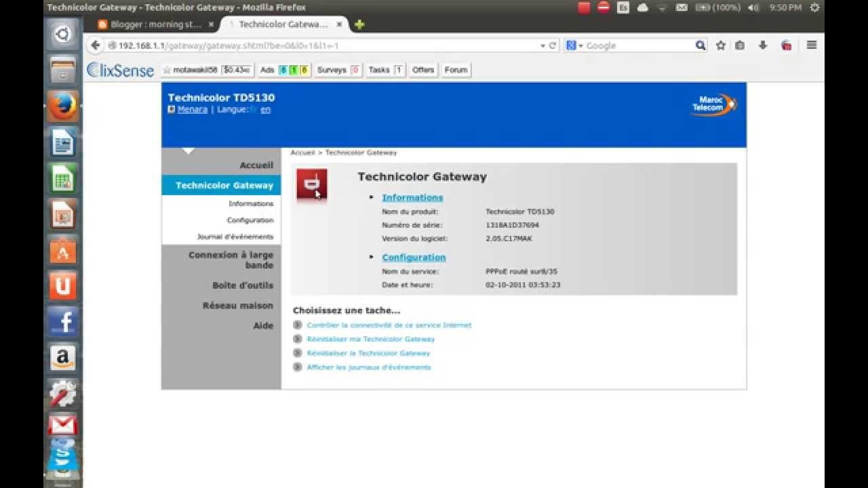Screen dimensions: 868x488
Task: Bookmark this page with the star icon
Action: pos(720,45)
